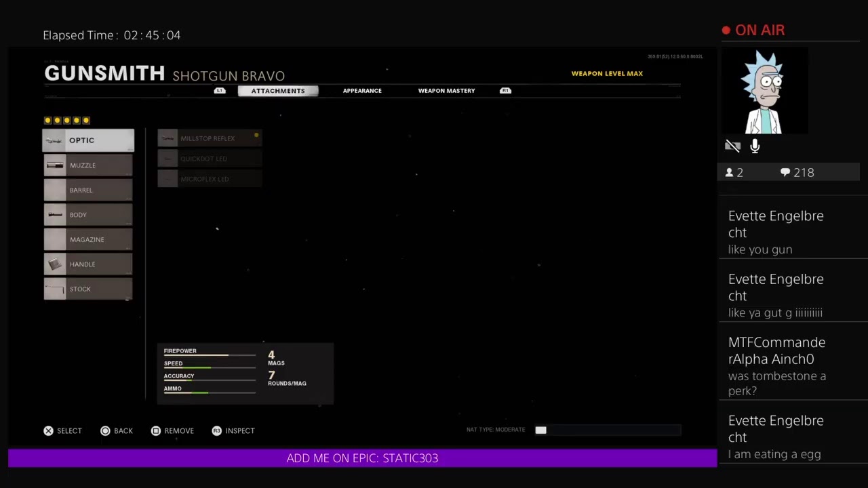Select the Barrel attachment slot
Screen dimensions: 868x488
click(88, 190)
